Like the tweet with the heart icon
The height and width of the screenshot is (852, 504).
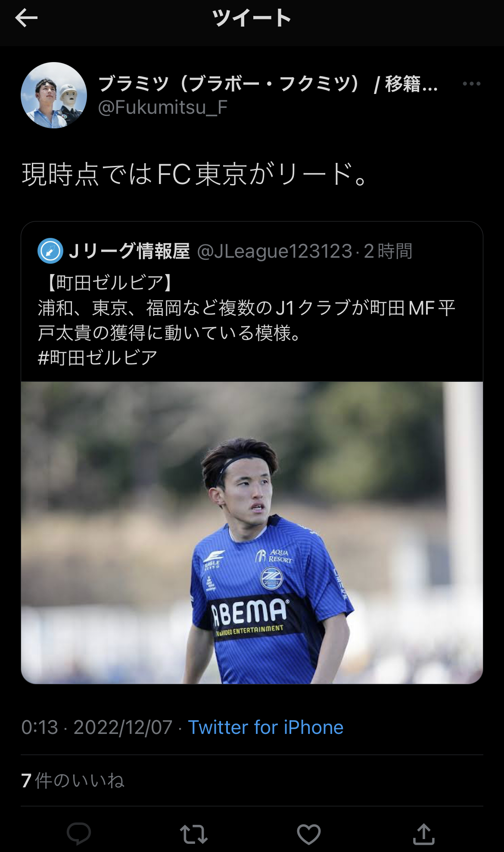[309, 833]
